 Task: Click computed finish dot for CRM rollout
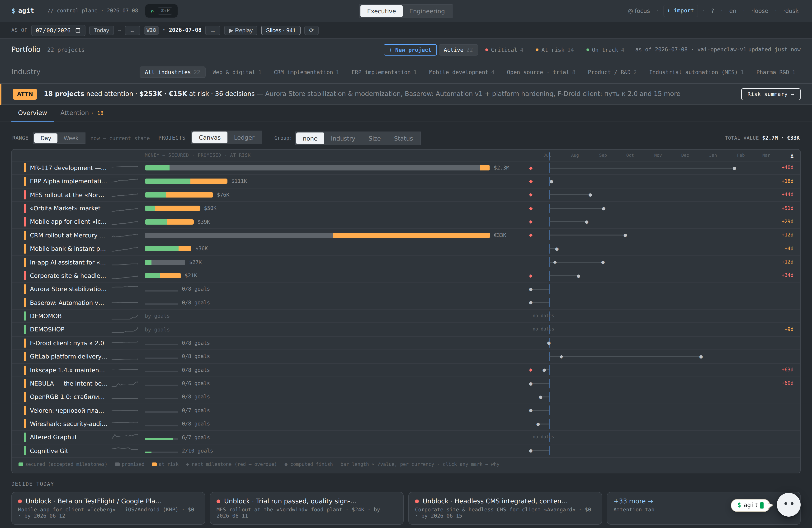pos(625,235)
